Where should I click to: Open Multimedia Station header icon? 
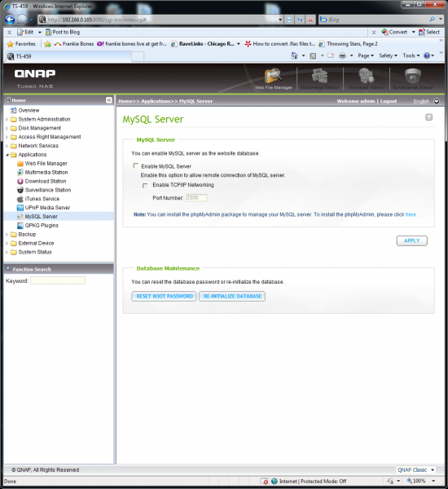tap(319, 78)
